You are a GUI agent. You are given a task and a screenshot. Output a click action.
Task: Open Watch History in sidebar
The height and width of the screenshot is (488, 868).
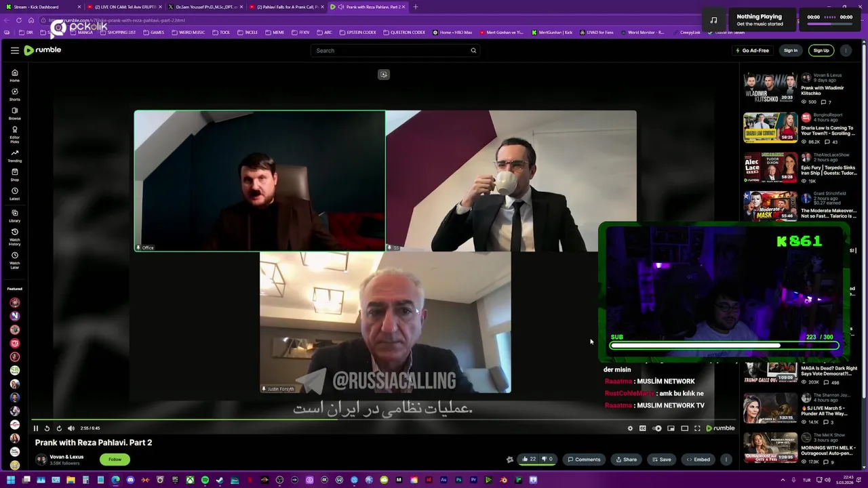(x=14, y=237)
